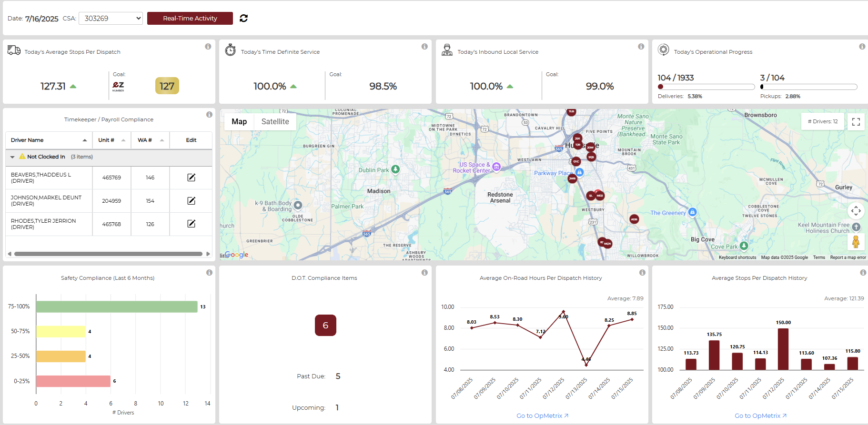The image size is (868, 425).
Task: Click the Deliveries progress bar
Action: [706, 87]
